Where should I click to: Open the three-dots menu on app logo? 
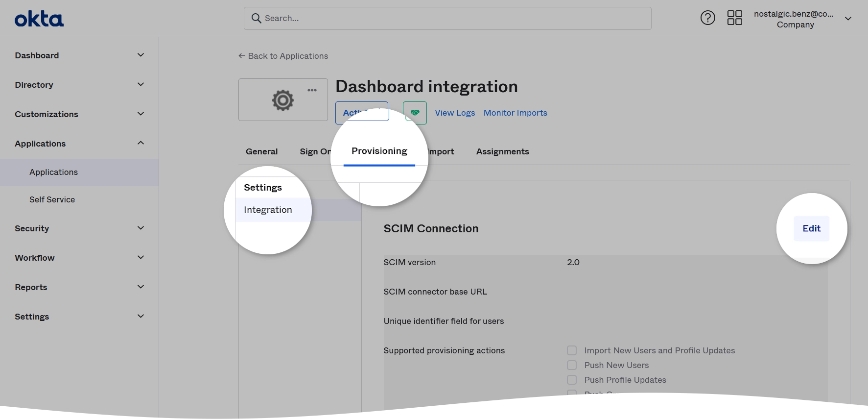[x=312, y=90]
